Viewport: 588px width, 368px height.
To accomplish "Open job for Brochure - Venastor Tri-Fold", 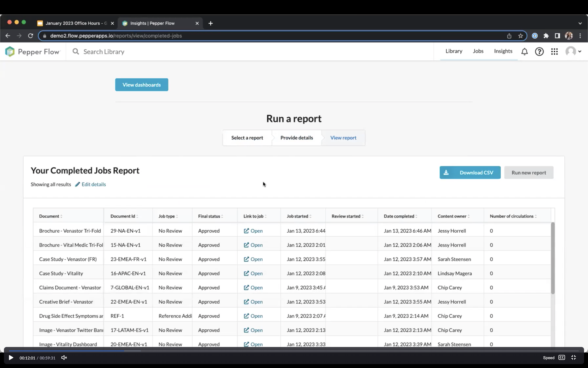I will 253,231.
